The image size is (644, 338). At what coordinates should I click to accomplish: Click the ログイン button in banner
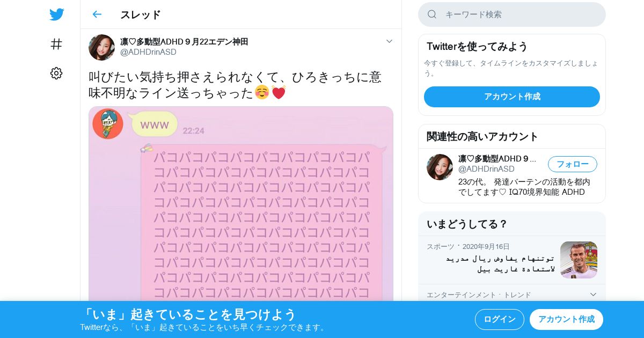[500, 319]
